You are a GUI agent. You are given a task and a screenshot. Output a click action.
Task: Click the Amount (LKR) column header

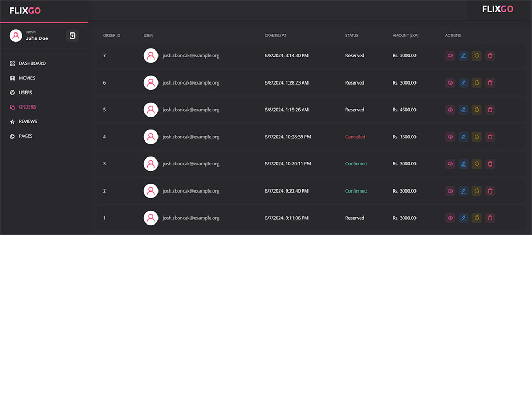pos(405,35)
